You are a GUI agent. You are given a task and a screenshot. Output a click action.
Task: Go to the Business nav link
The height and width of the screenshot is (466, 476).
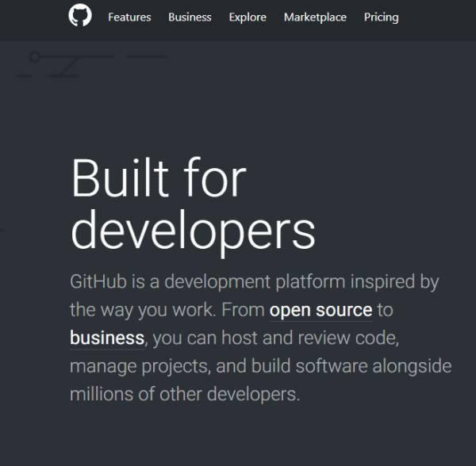point(190,17)
